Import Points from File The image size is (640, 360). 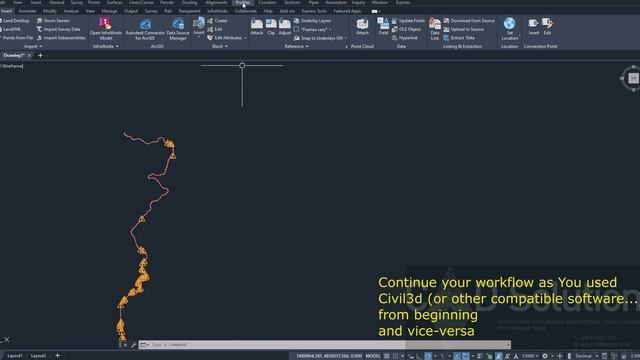17,38
